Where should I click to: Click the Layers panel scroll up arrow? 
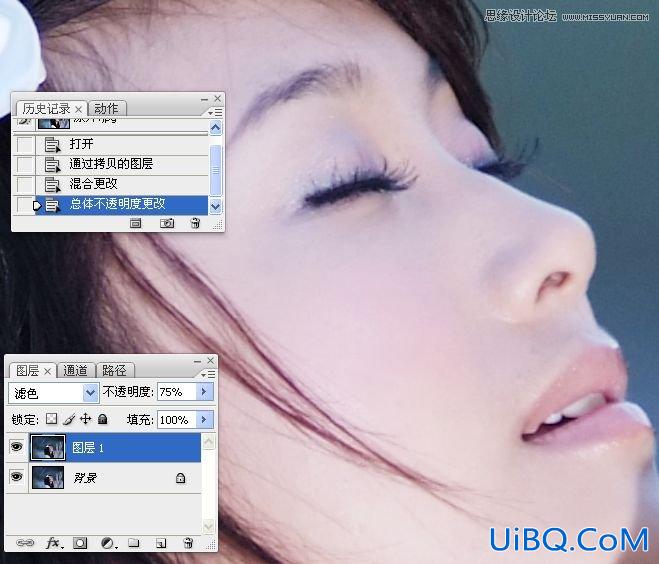[209, 442]
